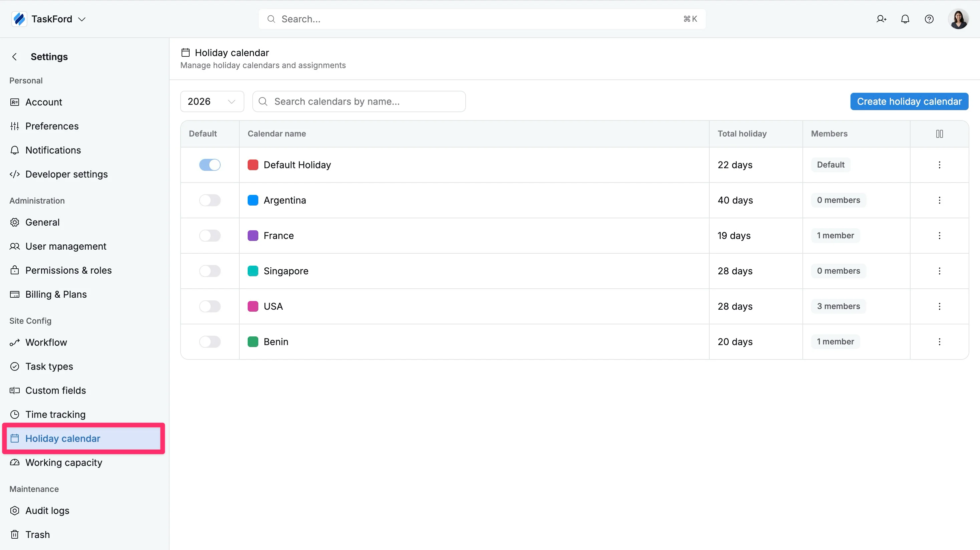The image size is (980, 550).
Task: Toggle off the Default Holiday default switch
Action: point(210,165)
